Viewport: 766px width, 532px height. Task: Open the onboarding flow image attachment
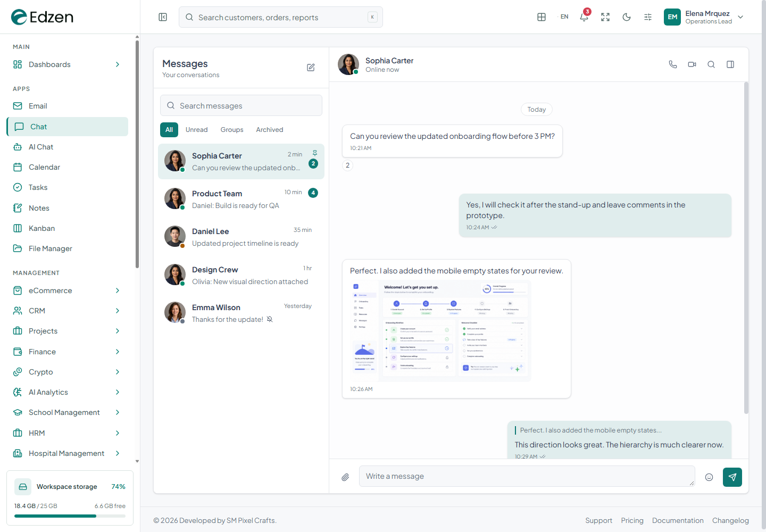pyautogui.click(x=440, y=331)
